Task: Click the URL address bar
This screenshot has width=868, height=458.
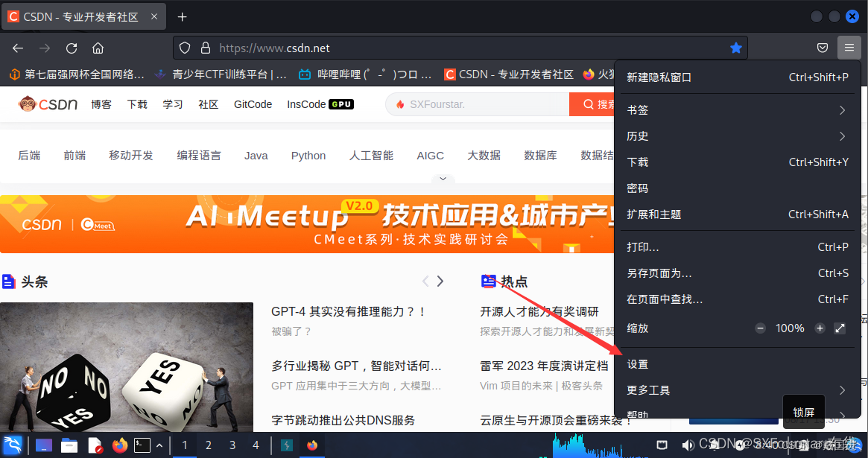Action: pyautogui.click(x=460, y=48)
